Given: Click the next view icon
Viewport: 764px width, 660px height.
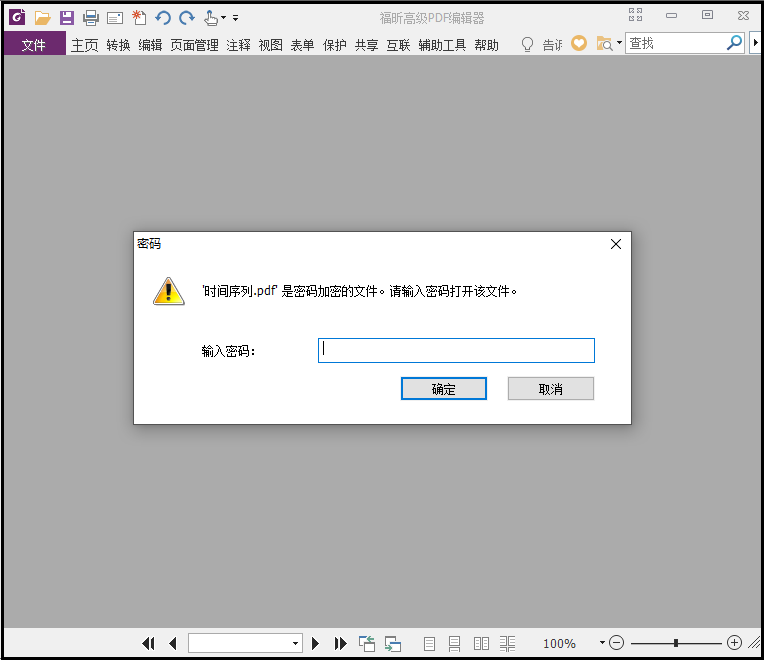Looking at the screenshot, I should tap(393, 643).
